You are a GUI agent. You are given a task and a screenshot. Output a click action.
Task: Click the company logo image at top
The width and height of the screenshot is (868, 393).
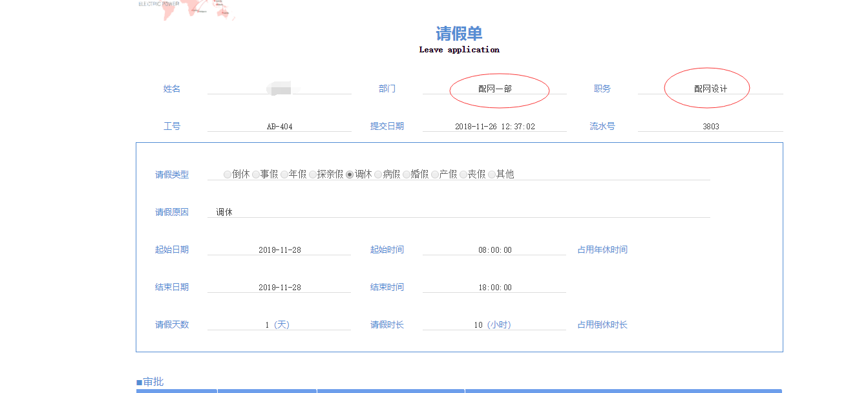coord(186,9)
